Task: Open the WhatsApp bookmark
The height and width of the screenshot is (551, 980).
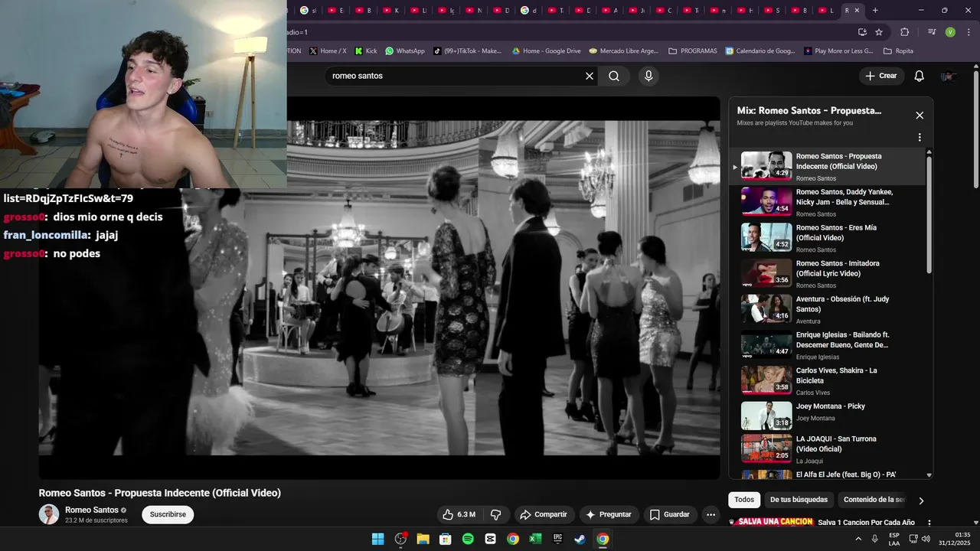Action: 404,51
